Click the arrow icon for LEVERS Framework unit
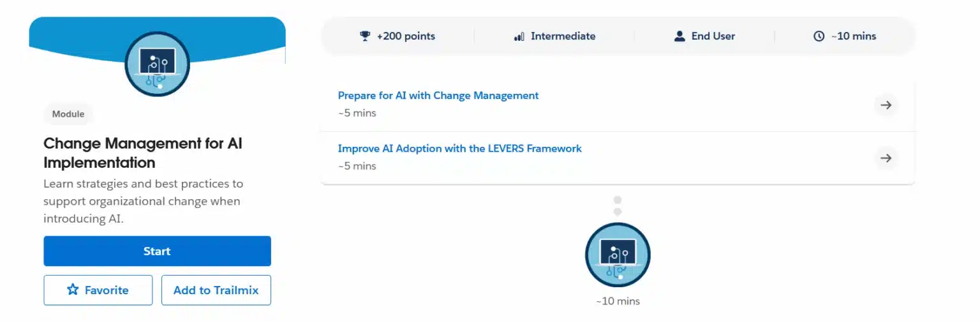 click(x=886, y=158)
